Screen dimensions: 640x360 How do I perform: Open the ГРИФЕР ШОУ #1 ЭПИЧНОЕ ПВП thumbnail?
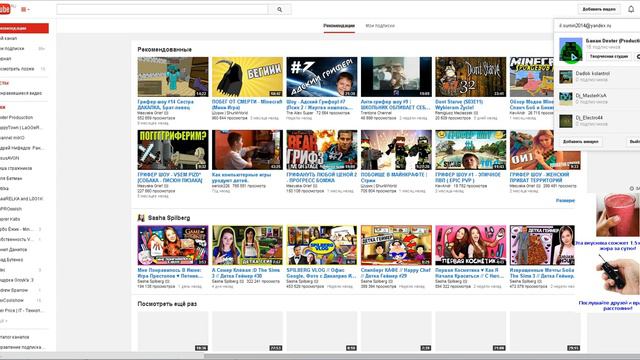(x=470, y=150)
